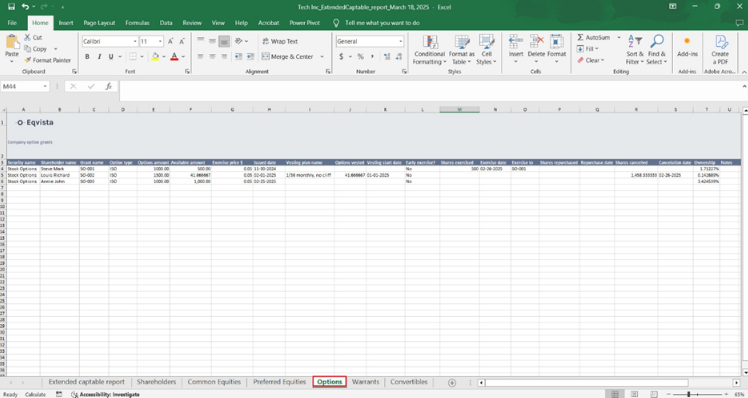The width and height of the screenshot is (748, 398).
Task: Apply accounting dollar format
Action: click(x=341, y=56)
